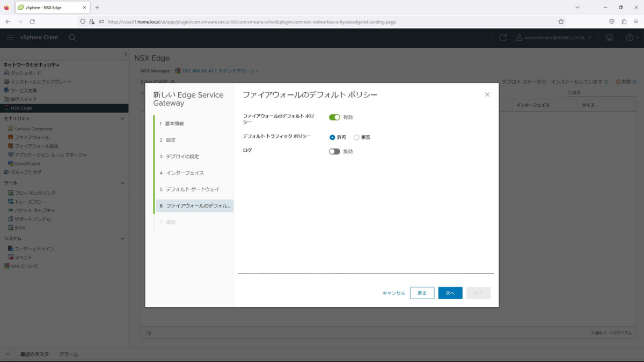Click the 戻る button
This screenshot has height=362, width=644.
(x=422, y=293)
